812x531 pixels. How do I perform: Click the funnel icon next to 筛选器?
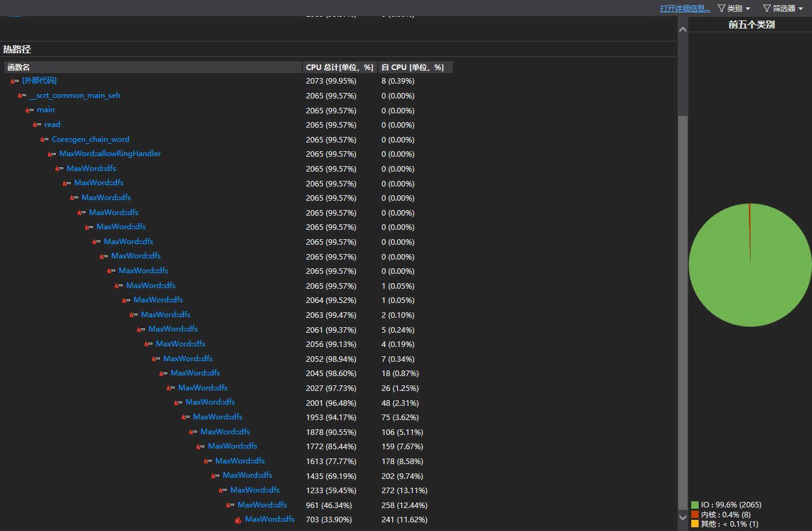(x=767, y=9)
